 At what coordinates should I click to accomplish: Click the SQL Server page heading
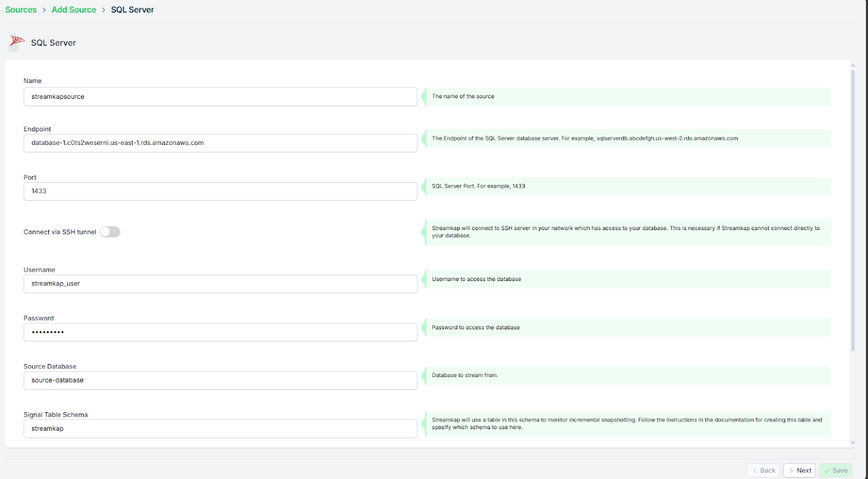pos(53,43)
